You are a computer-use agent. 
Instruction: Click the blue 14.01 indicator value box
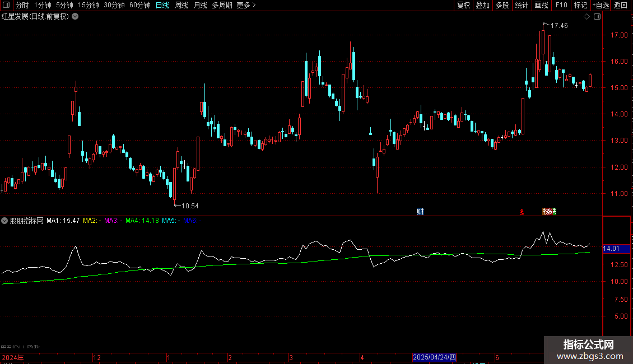[x=616, y=249]
